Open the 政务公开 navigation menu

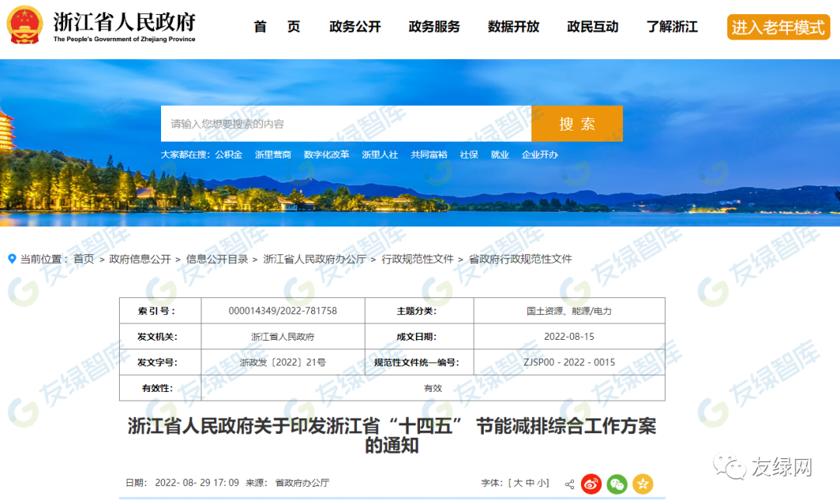pyautogui.click(x=355, y=26)
